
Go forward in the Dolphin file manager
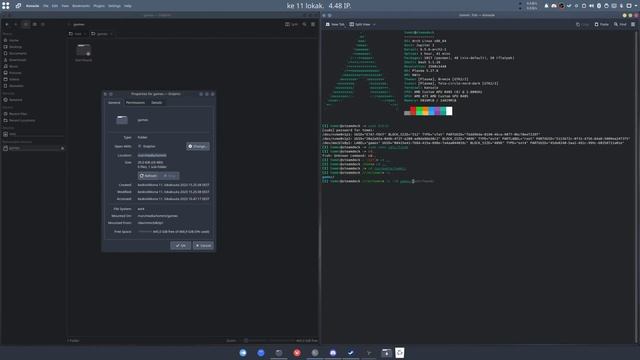point(16,24)
